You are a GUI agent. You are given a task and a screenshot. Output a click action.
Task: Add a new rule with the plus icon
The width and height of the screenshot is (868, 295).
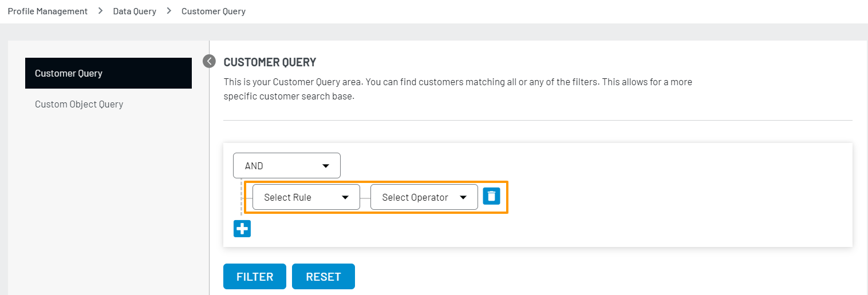click(242, 229)
